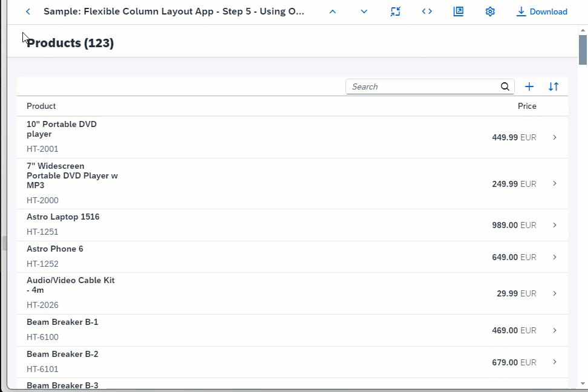Open settings gear icon
The image size is (588, 392).
click(490, 11)
